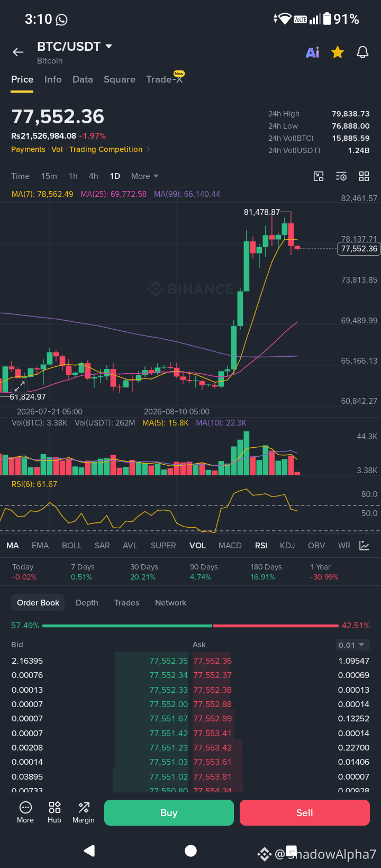Open indicator chart settings icon
The width and height of the screenshot is (381, 868).
(364, 546)
